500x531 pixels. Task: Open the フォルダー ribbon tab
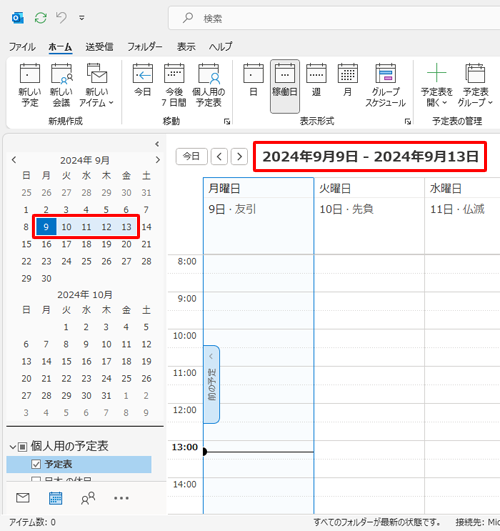[x=145, y=47]
